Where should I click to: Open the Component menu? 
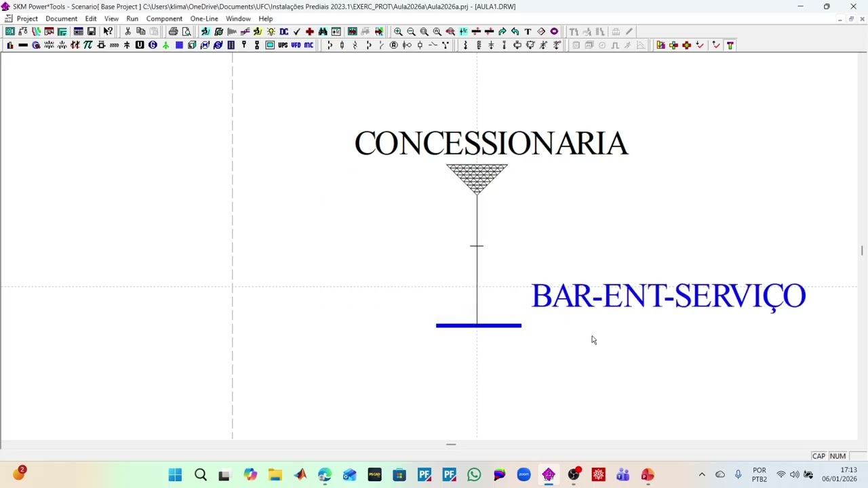(164, 18)
